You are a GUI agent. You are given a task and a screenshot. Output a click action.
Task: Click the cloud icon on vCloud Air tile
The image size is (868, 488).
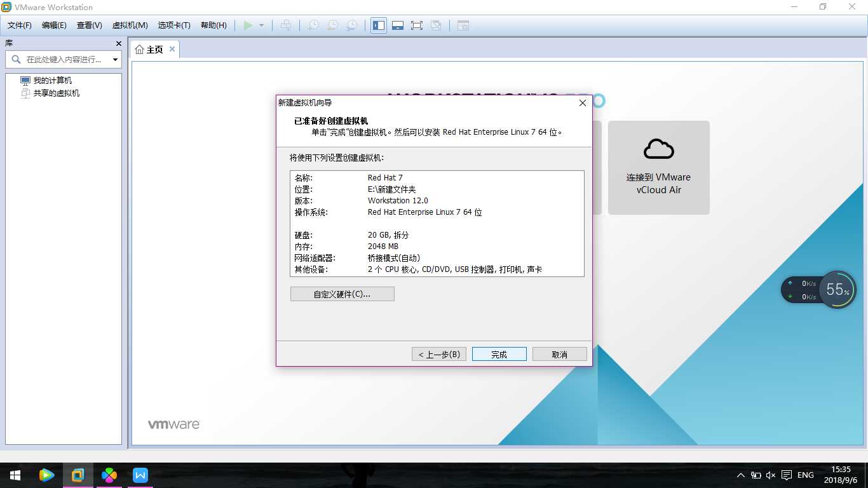point(658,149)
